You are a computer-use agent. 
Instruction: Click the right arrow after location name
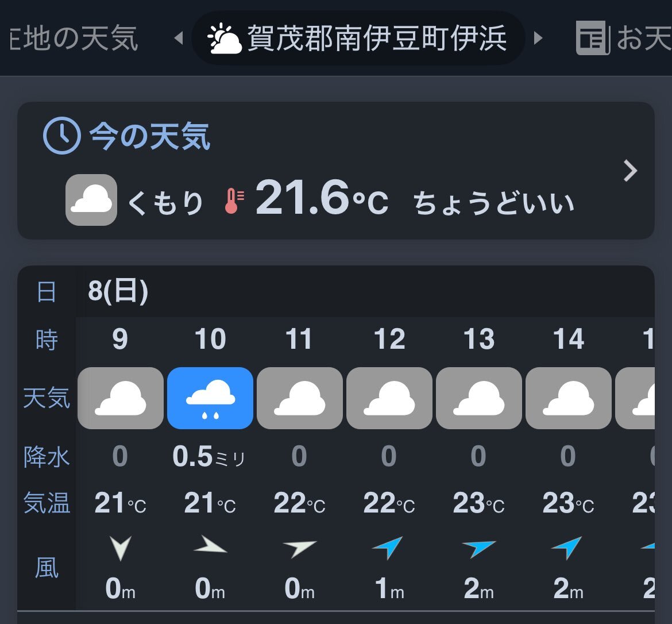click(538, 38)
